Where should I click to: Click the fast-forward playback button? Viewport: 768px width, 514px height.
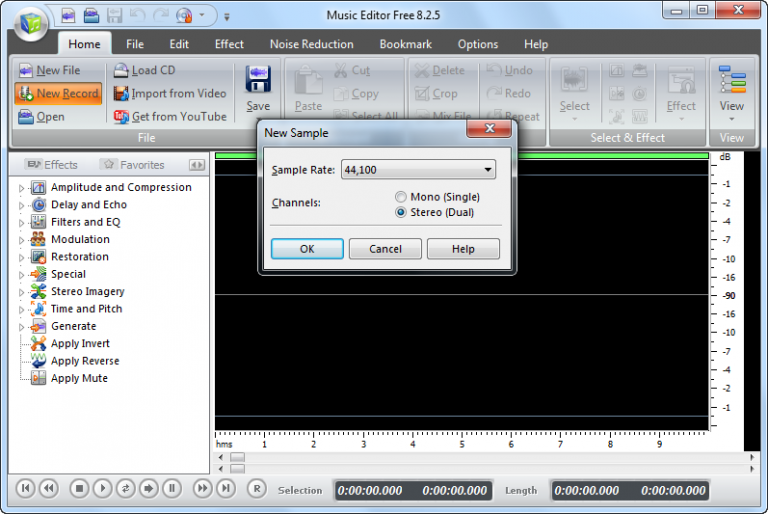click(202, 488)
